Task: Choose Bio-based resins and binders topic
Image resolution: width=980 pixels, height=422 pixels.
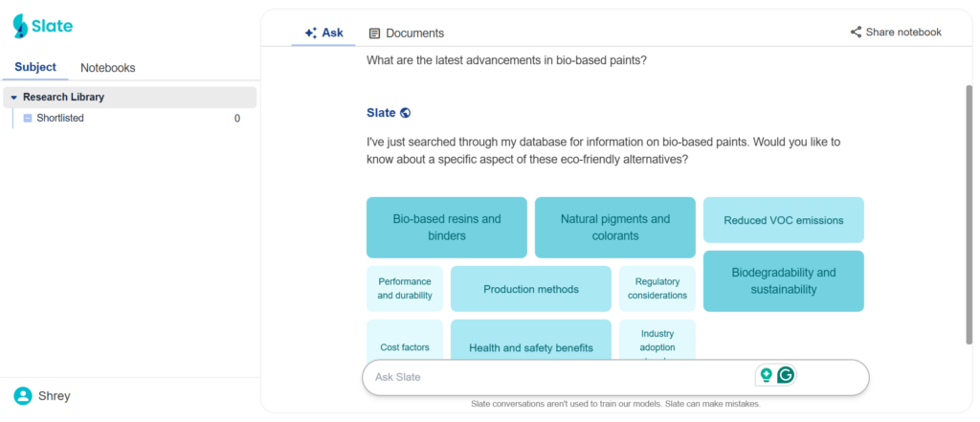Action: click(446, 228)
